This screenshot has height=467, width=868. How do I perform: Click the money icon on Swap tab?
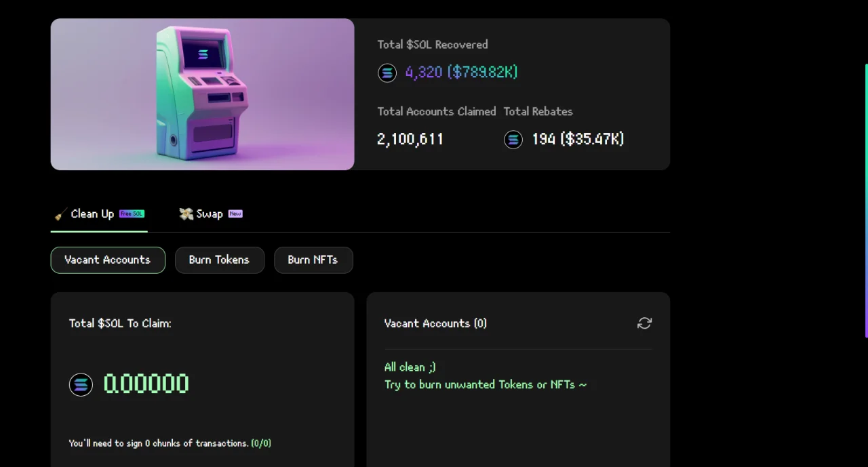pos(186,214)
